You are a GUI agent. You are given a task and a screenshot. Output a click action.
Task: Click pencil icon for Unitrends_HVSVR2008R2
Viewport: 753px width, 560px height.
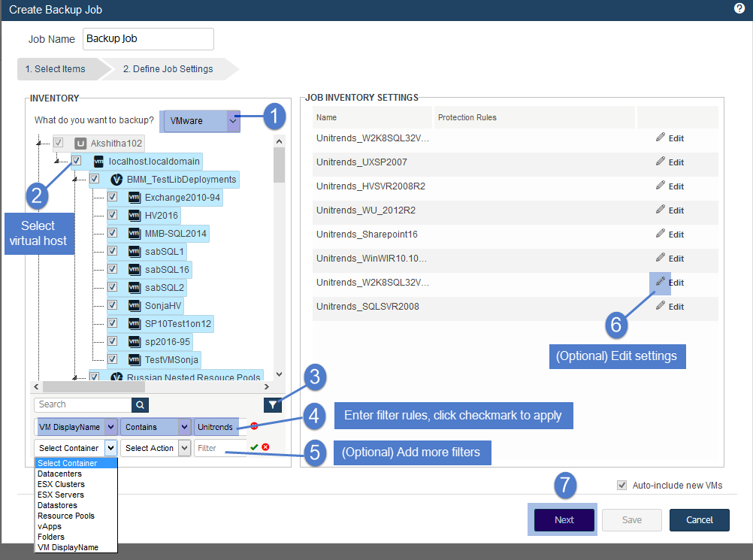(661, 186)
